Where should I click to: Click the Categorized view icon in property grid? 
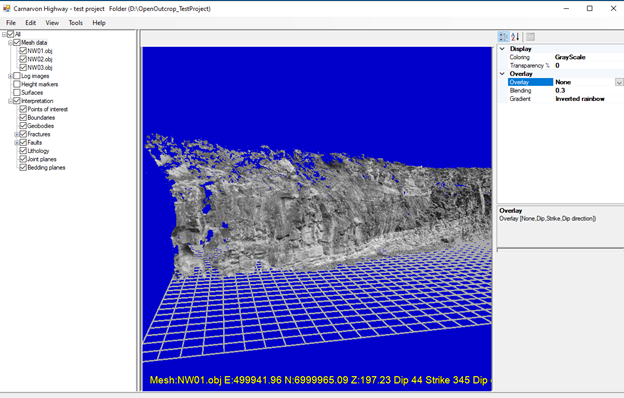tap(503, 37)
